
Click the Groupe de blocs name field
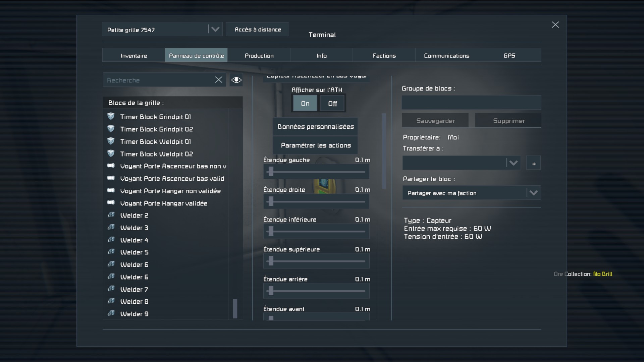(x=471, y=103)
